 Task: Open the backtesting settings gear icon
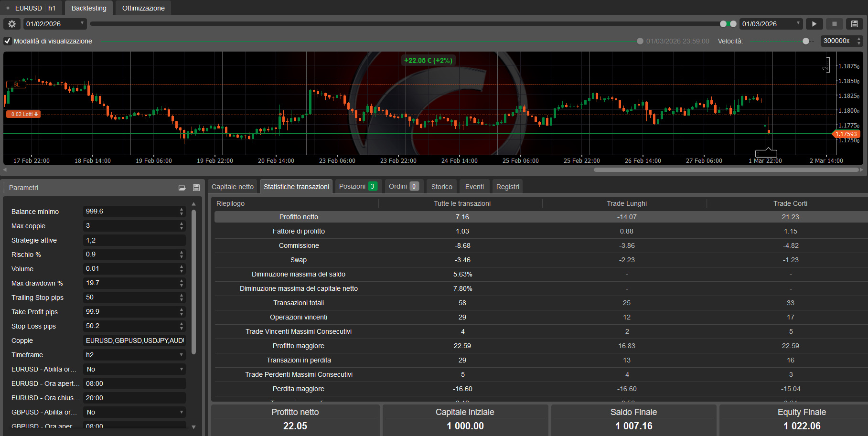[11, 23]
